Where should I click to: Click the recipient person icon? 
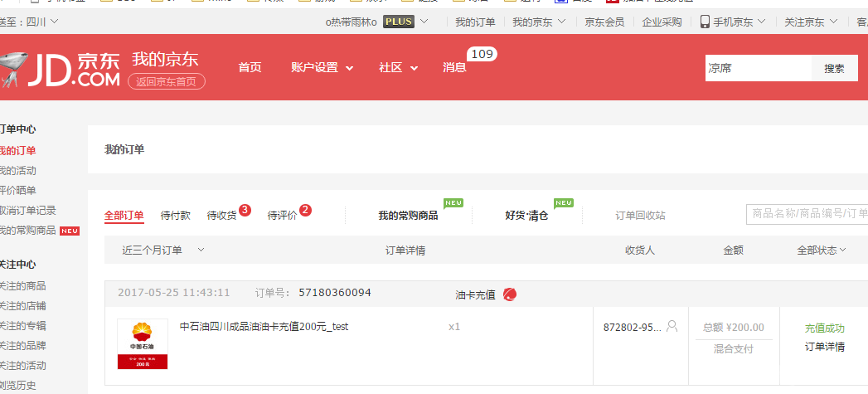tap(672, 326)
